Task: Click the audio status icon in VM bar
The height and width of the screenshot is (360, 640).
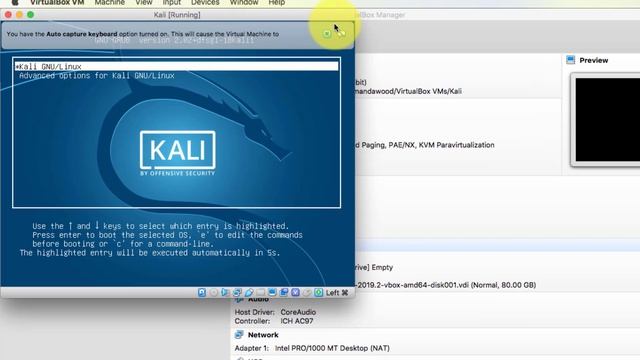Action: click(225, 293)
